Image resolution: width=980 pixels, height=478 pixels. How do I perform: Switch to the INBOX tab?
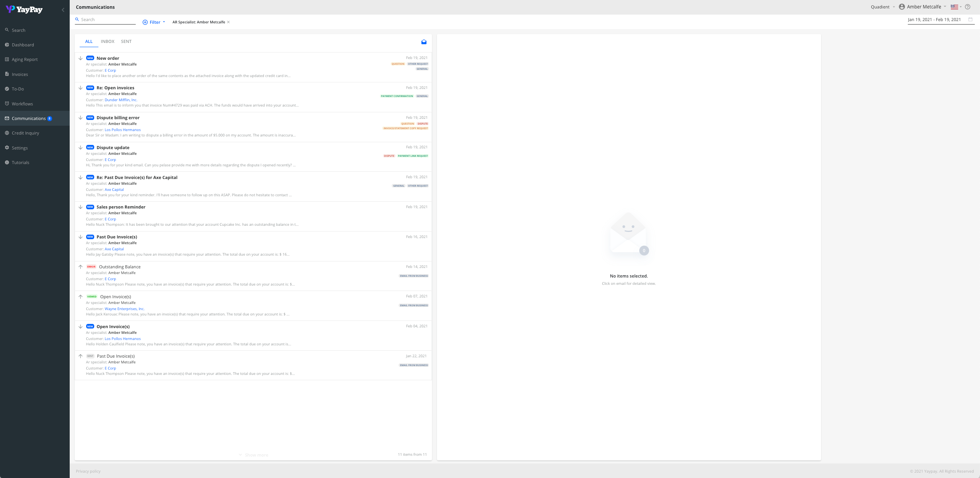tap(107, 41)
